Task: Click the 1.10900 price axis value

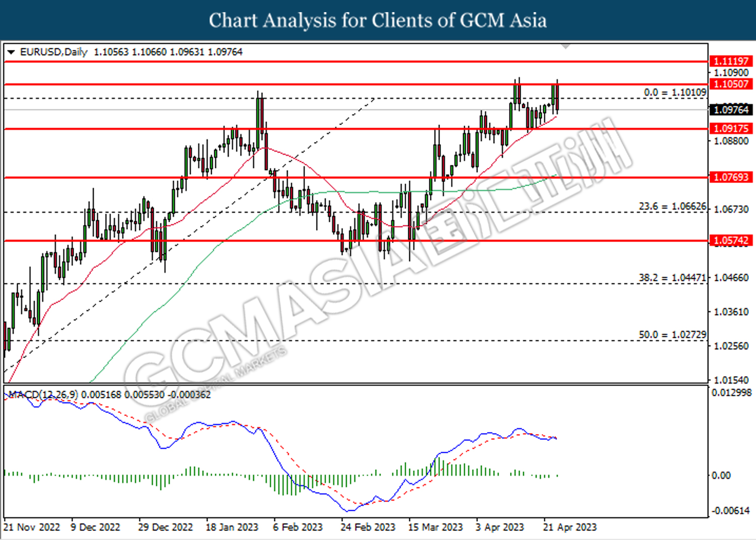Action: 731,73
